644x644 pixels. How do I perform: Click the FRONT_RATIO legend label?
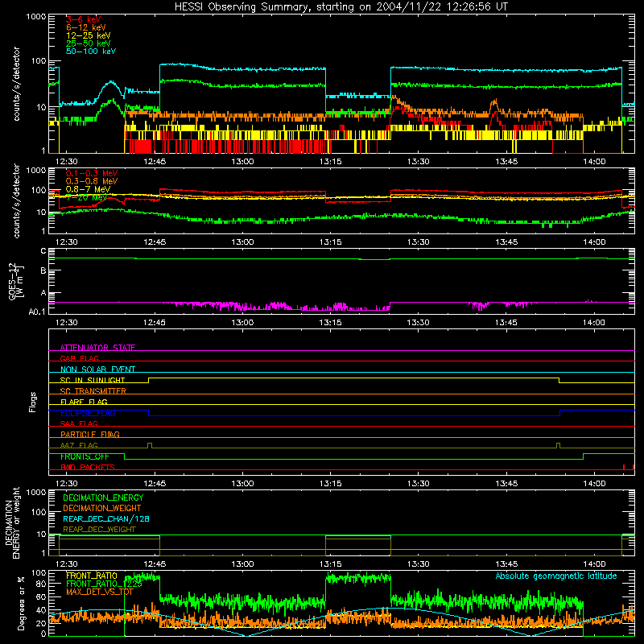click(x=92, y=576)
